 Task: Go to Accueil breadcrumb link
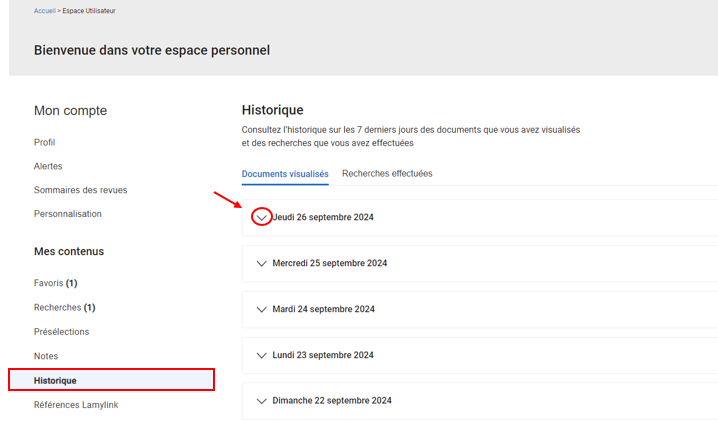(x=45, y=11)
